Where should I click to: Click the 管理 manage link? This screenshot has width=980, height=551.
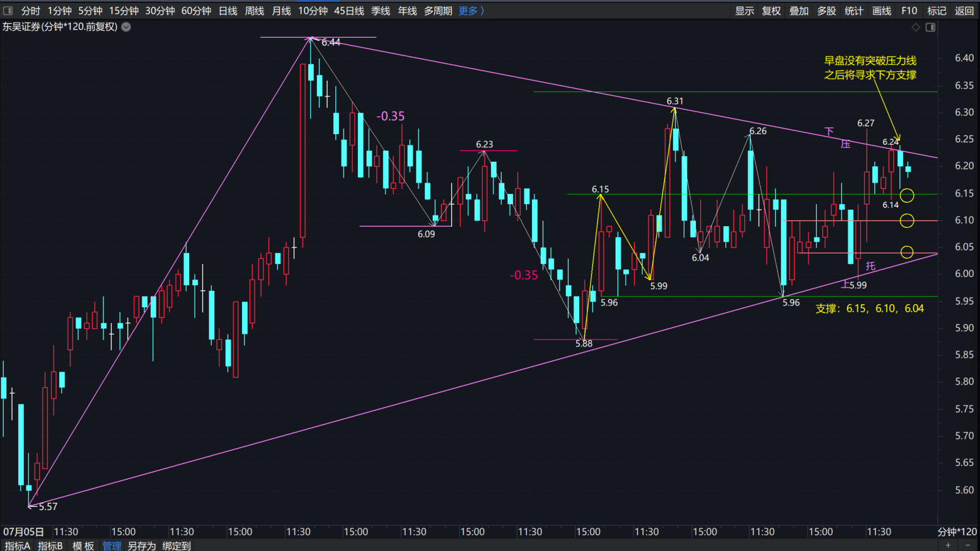112,545
